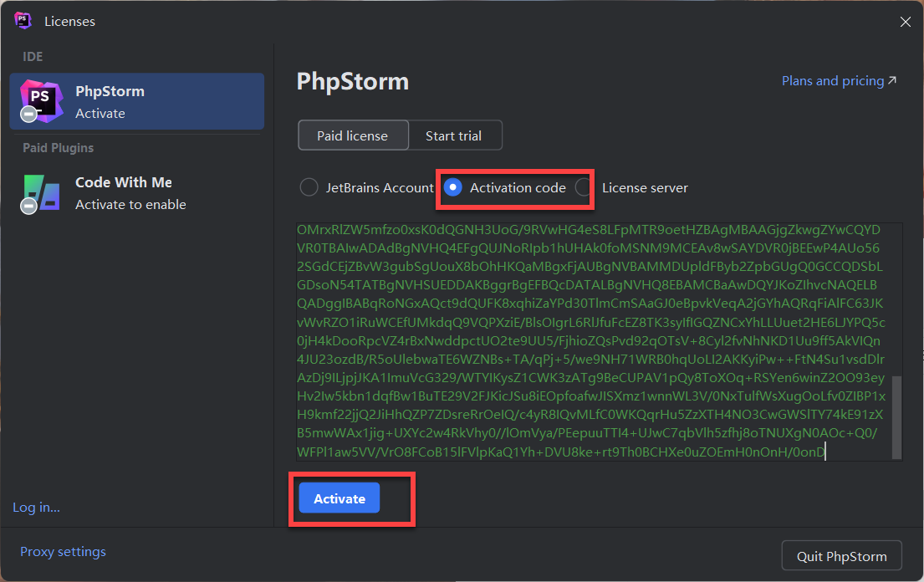Click the Code With Me plugin icon
Viewport: 924px width, 582px height.
point(43,191)
